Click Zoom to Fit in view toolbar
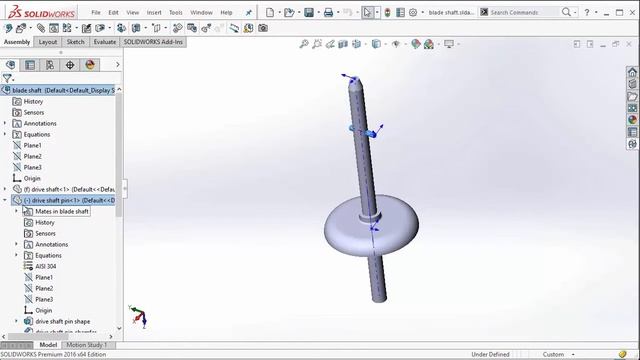This screenshot has width=640, height=360. [x=304, y=44]
